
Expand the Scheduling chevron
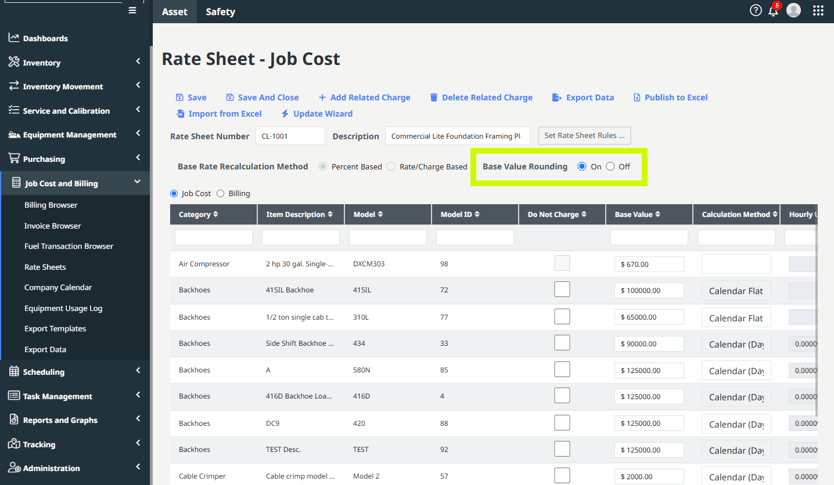click(x=138, y=370)
